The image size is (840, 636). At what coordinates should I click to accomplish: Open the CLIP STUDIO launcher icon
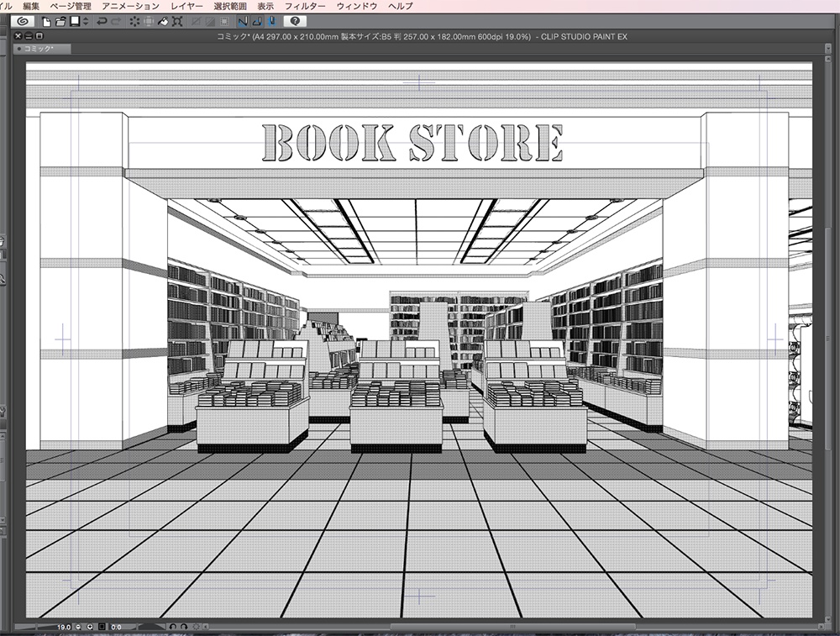coord(23,22)
